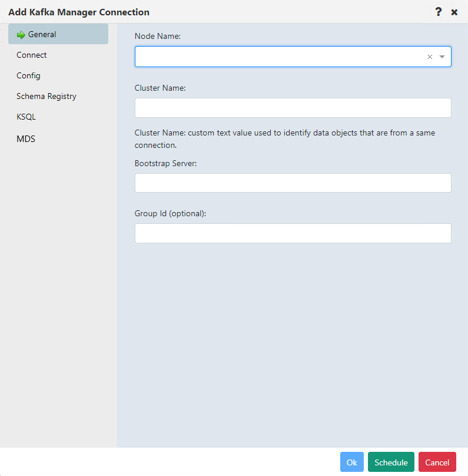Click the green Schedule button

click(x=391, y=462)
